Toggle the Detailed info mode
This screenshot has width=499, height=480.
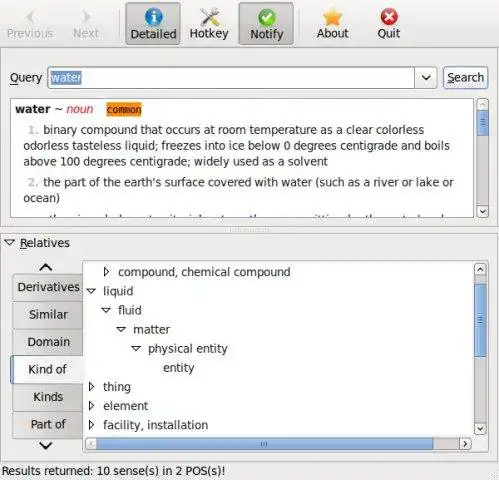point(153,24)
